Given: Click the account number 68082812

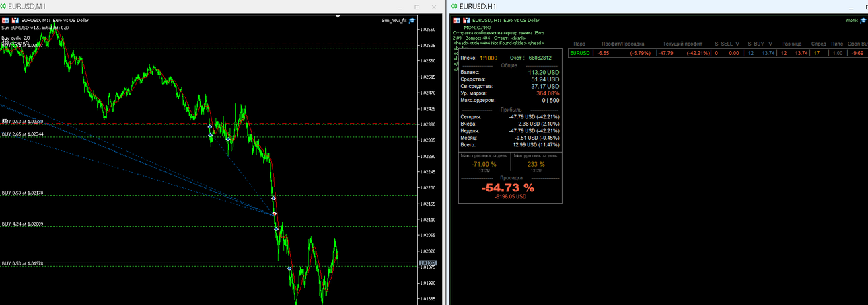Looking at the screenshot, I should coord(540,58).
